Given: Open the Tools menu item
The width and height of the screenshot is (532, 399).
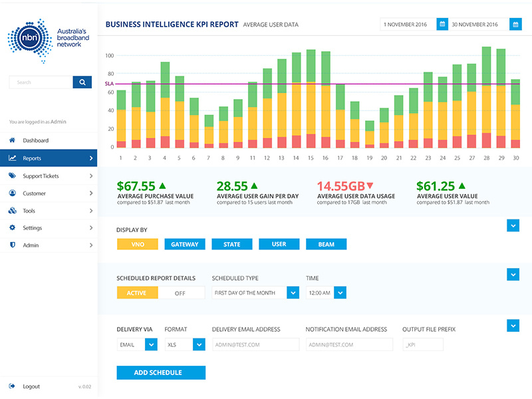Looking at the screenshot, I should pos(49,211).
